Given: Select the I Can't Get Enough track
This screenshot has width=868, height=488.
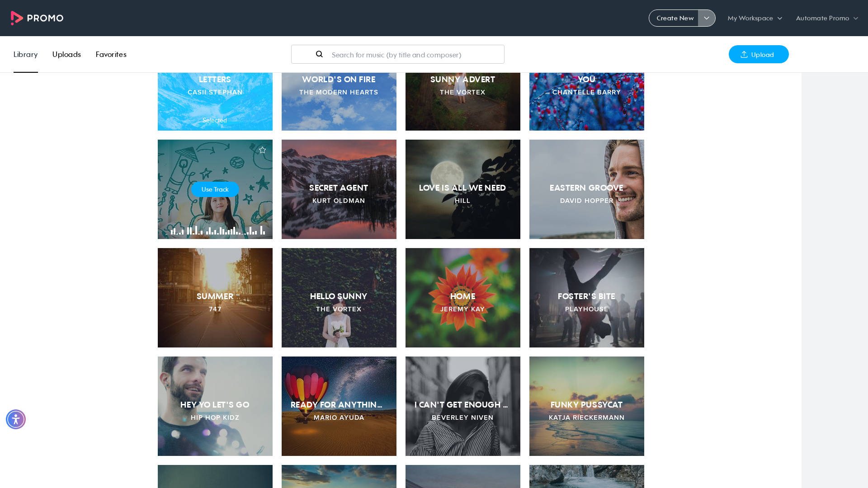Looking at the screenshot, I should pos(463,406).
